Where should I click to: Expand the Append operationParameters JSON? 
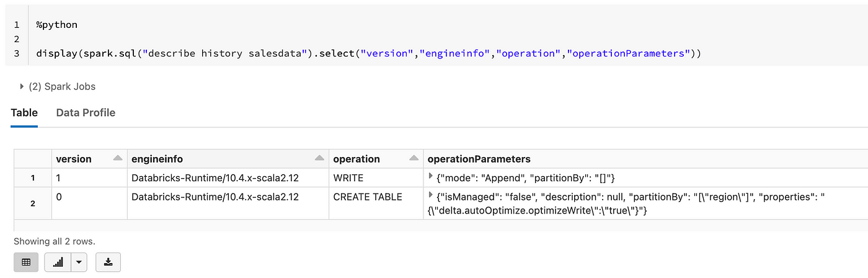431,177
